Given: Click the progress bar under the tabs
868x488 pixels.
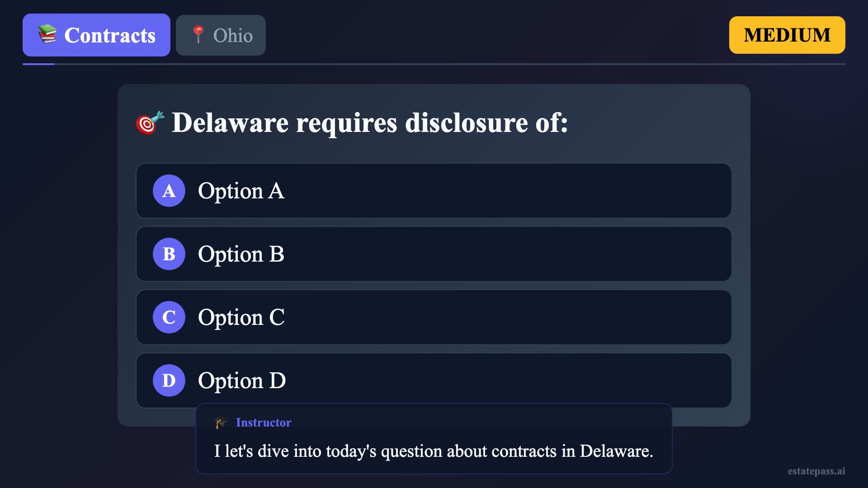Looking at the screenshot, I should [x=433, y=64].
